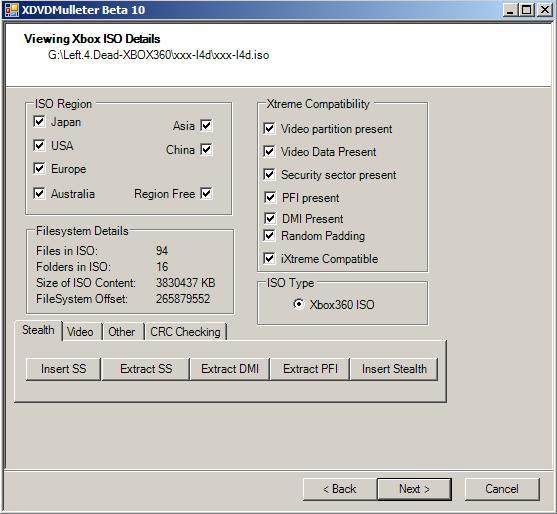Click the 'Size of ISO Content:' label

tap(86, 283)
